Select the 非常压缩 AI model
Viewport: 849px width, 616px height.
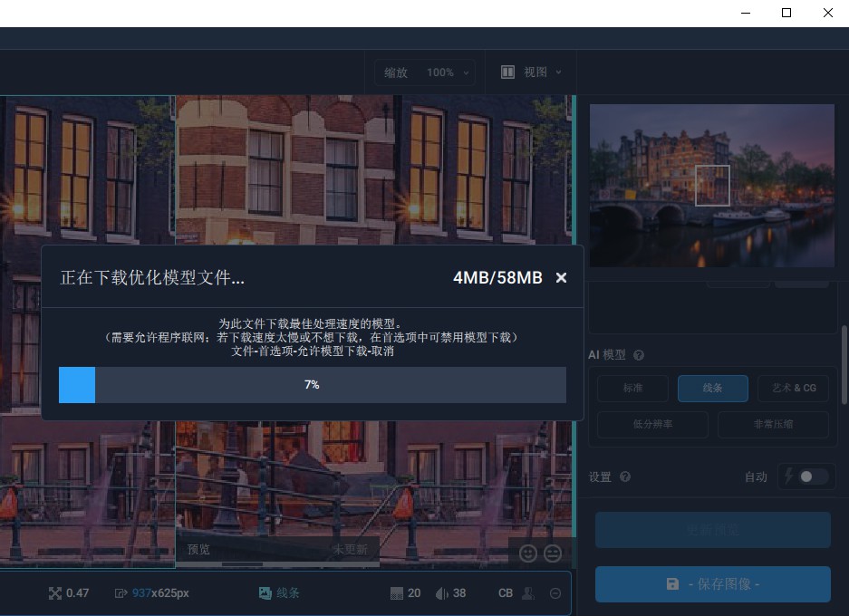pyautogui.click(x=773, y=424)
